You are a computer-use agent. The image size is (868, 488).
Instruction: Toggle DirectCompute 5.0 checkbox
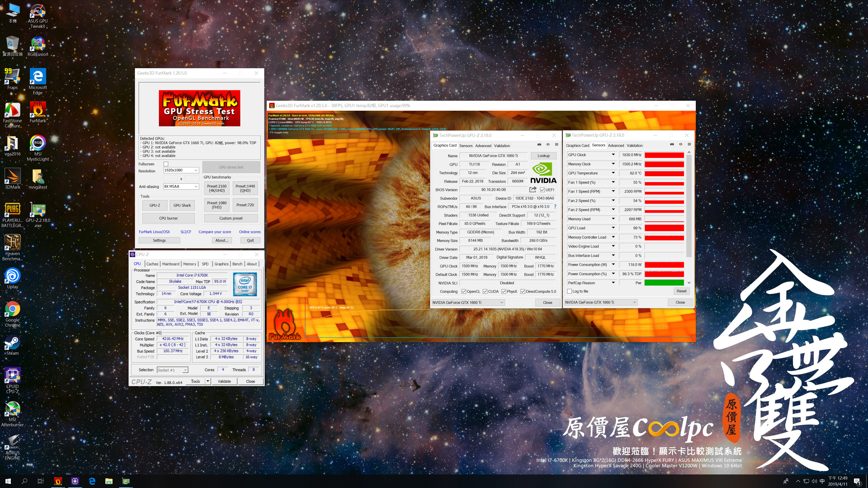pyautogui.click(x=523, y=291)
